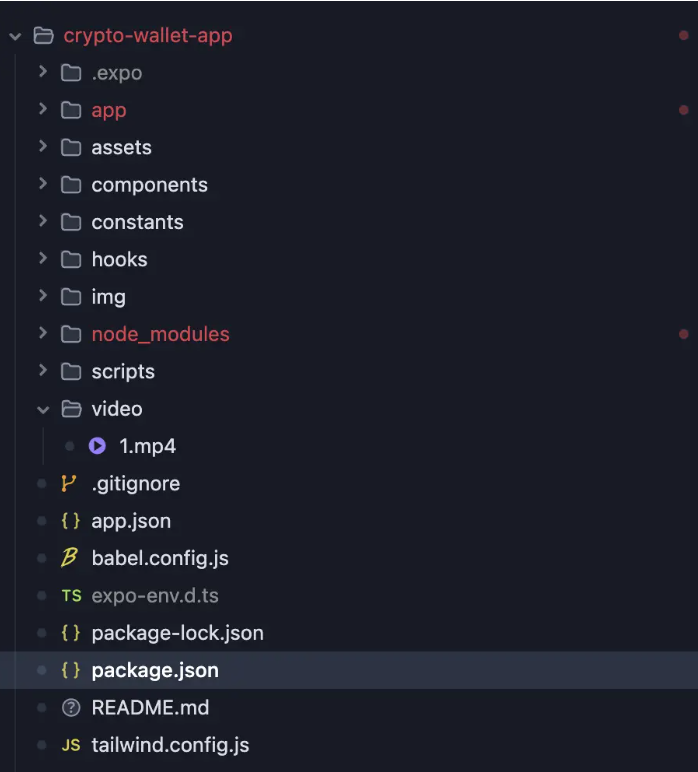Click the Babel icon for babel.config.js
This screenshot has height=772, width=698.
tap(69, 558)
